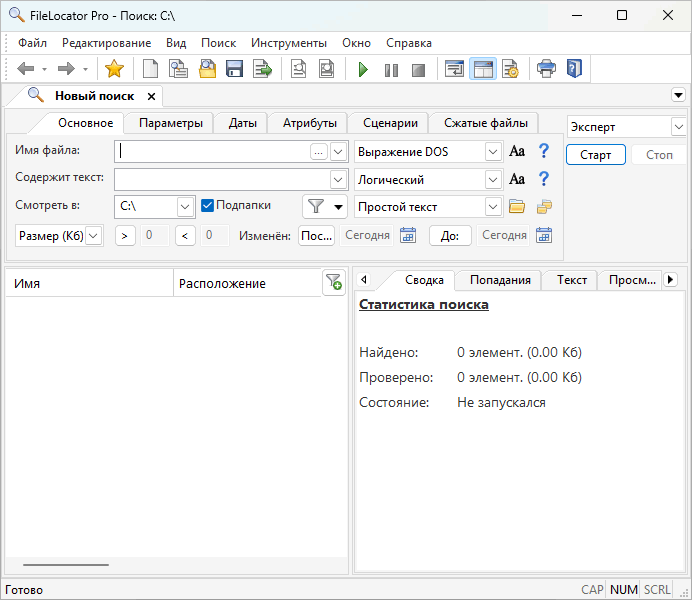Image resolution: width=692 pixels, height=600 pixels.
Task: Open the Инструменты menu
Action: click(x=288, y=43)
